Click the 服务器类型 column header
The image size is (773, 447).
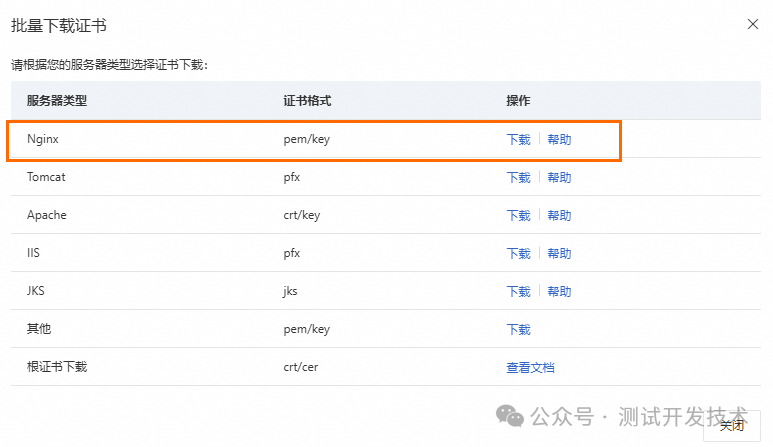tap(57, 102)
